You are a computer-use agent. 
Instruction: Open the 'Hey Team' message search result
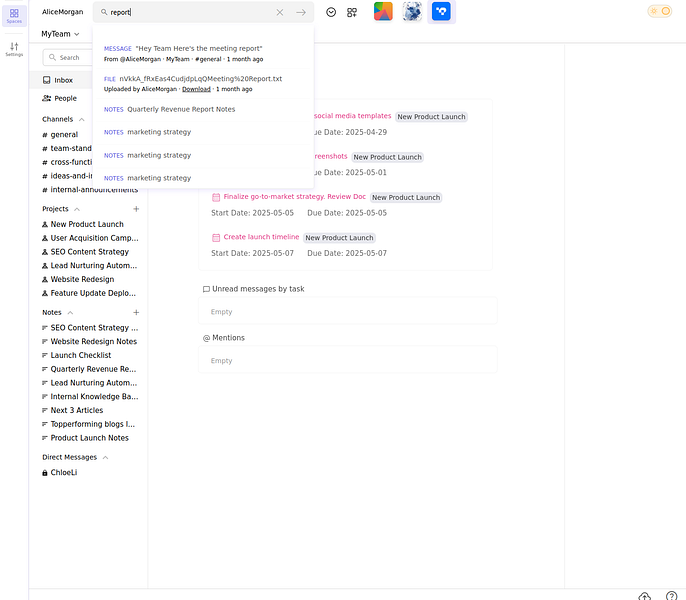(203, 53)
